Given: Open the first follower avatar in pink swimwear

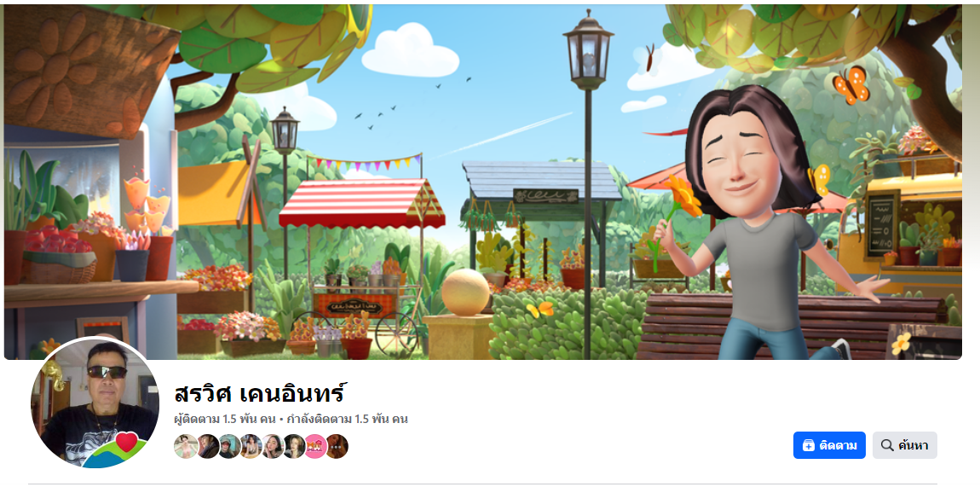Looking at the screenshot, I should click(x=186, y=446).
